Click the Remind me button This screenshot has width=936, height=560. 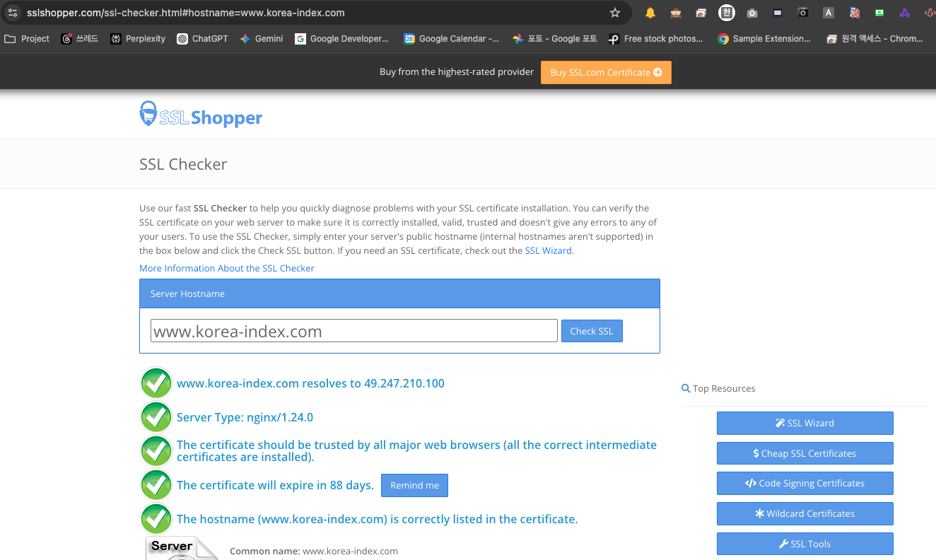click(414, 485)
